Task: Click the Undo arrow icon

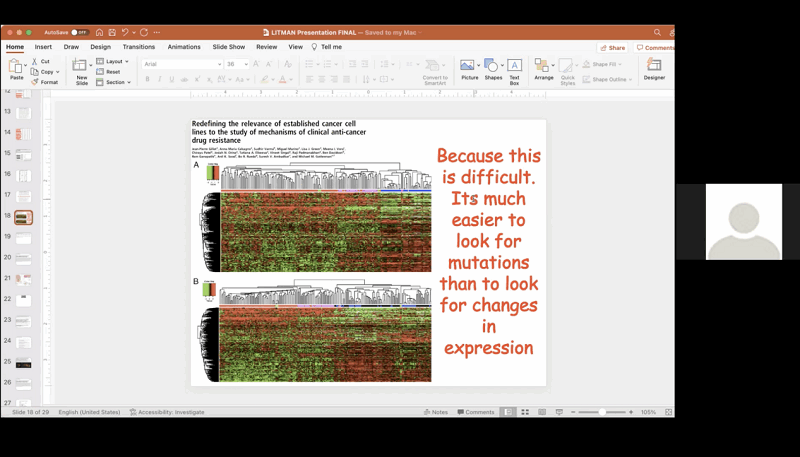Action: tap(126, 32)
